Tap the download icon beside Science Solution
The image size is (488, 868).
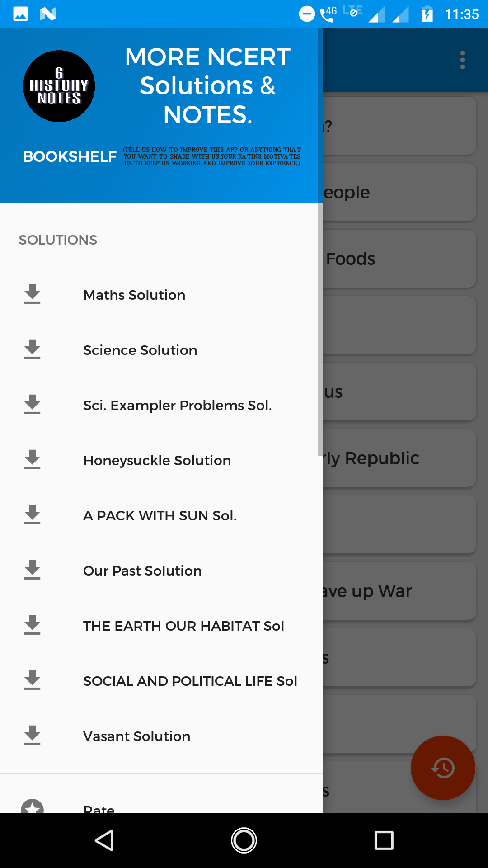coord(32,349)
